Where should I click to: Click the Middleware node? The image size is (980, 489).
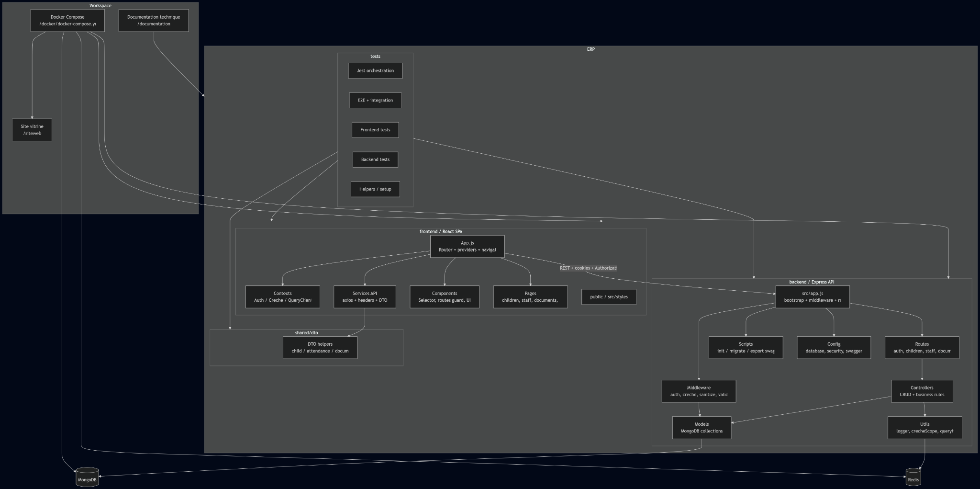[699, 391]
